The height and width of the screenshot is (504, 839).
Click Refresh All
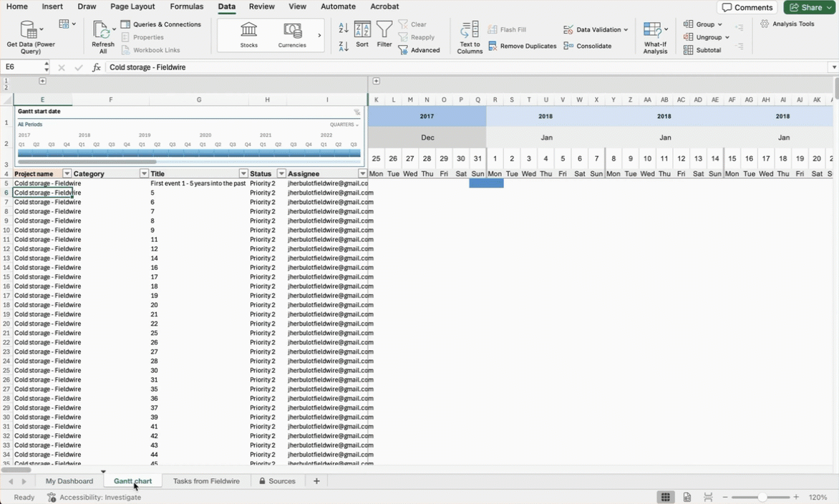pos(102,34)
